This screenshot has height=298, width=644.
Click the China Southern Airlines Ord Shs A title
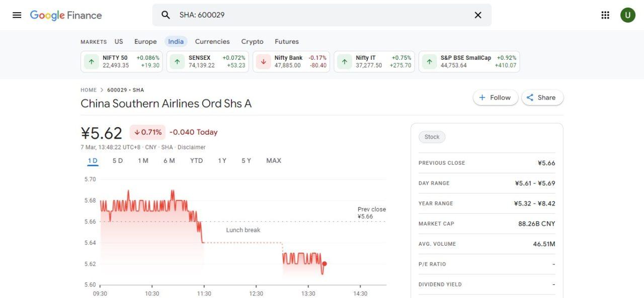point(166,104)
